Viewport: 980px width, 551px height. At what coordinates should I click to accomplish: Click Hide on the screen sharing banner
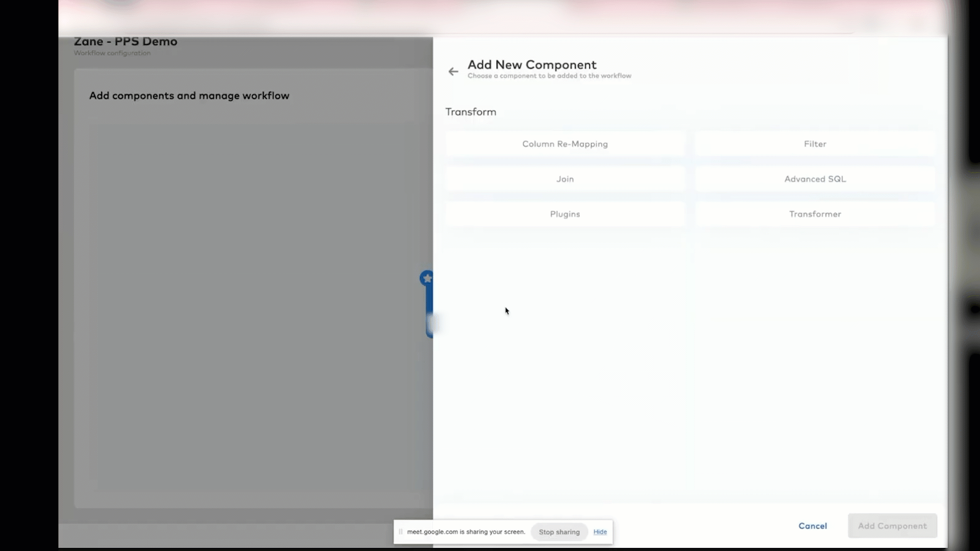pos(600,532)
